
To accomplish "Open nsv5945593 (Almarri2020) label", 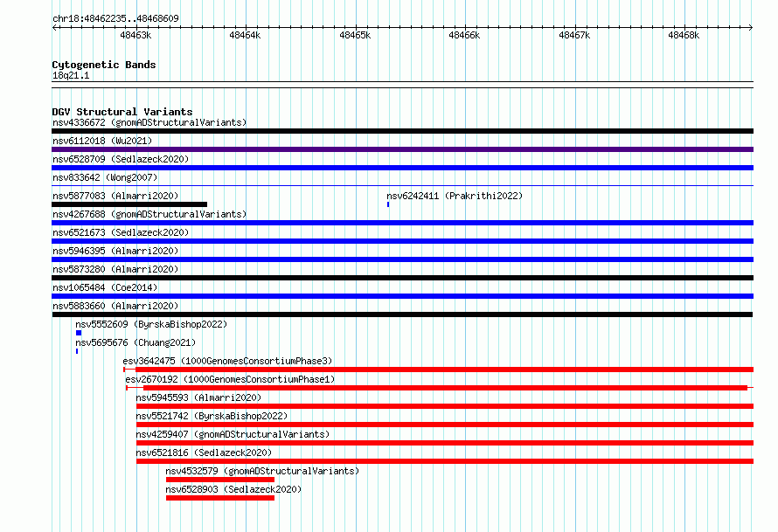I will (198, 397).
